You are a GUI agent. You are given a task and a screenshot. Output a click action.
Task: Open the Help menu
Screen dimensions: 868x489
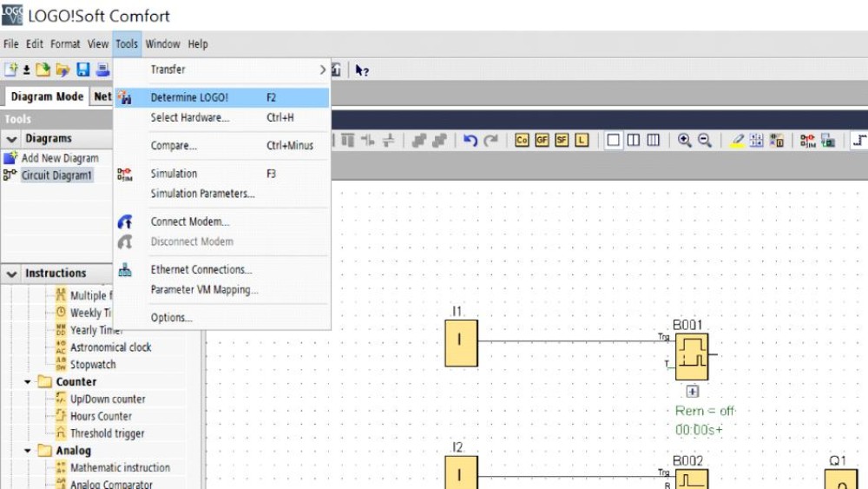click(198, 43)
